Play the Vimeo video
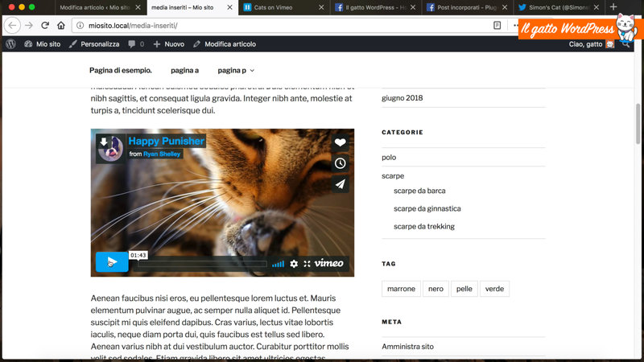 tap(112, 262)
